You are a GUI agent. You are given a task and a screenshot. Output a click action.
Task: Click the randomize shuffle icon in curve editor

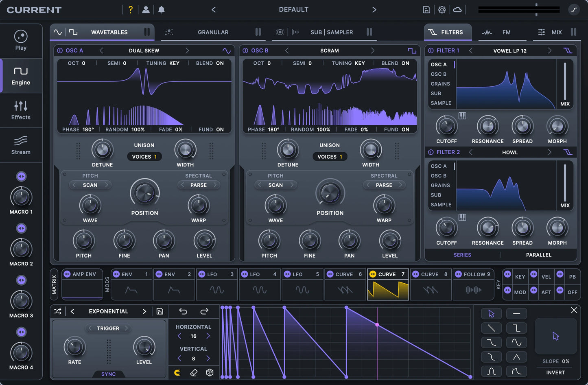pos(58,311)
